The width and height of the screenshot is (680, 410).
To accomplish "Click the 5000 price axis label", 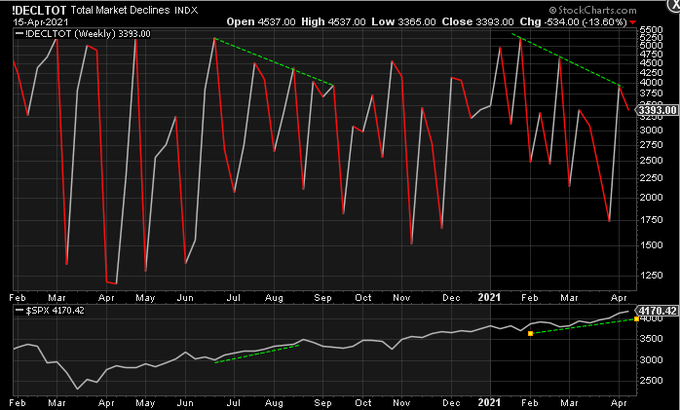I will pos(651,46).
